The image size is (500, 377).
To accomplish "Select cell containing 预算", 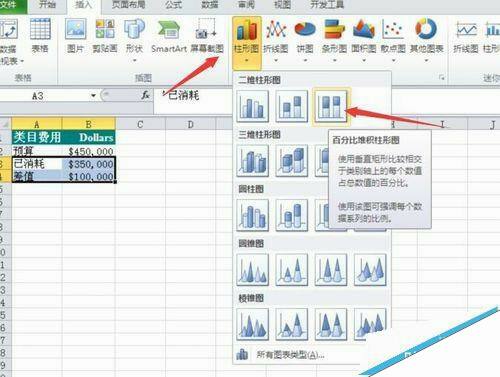I will pyautogui.click(x=37, y=151).
